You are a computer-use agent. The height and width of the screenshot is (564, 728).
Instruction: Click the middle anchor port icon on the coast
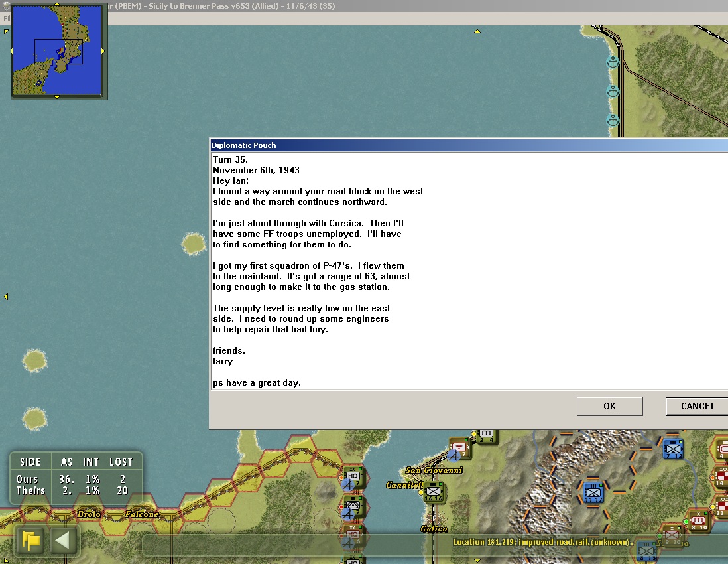(613, 91)
